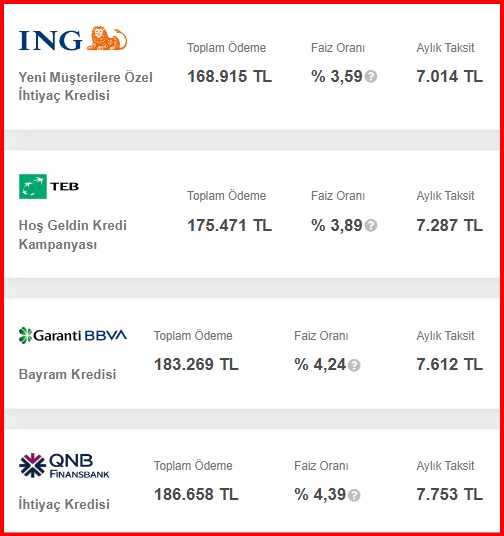
Task: Open Hoş Geldin Kredi Kampanyası link
Action: click(72, 235)
